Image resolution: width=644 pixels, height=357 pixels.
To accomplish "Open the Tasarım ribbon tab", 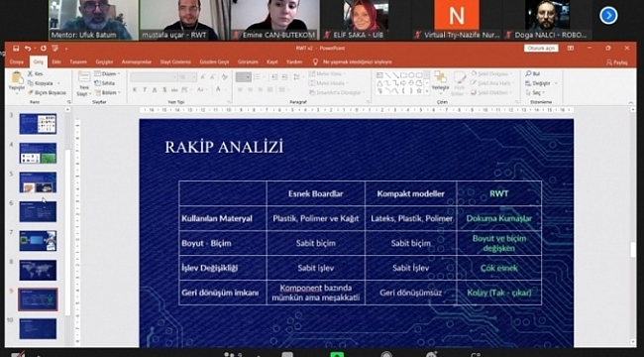I will [78, 62].
